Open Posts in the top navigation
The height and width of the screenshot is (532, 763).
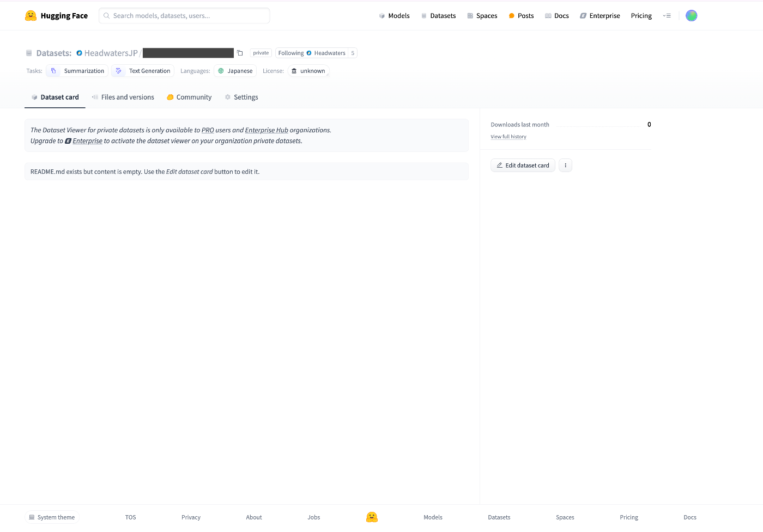521,16
